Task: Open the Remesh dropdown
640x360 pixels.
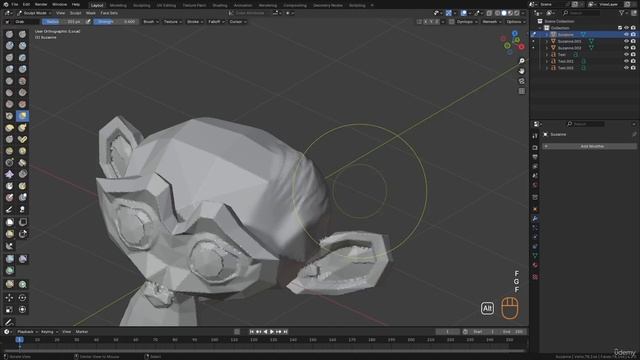Action: [x=492, y=22]
